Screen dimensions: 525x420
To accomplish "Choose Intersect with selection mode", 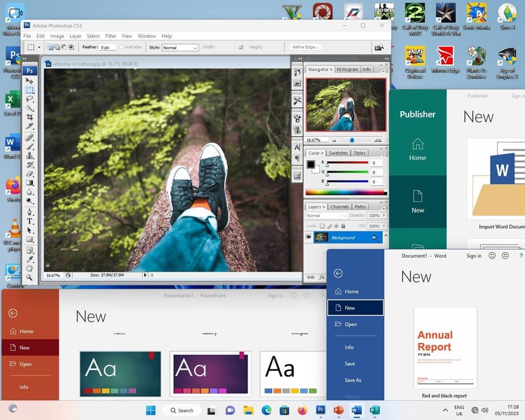I will (71, 47).
